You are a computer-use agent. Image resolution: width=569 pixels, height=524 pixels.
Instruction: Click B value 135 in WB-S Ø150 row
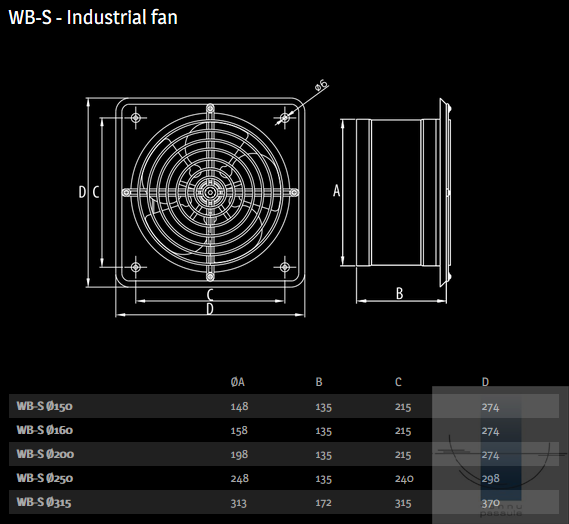[x=324, y=407]
